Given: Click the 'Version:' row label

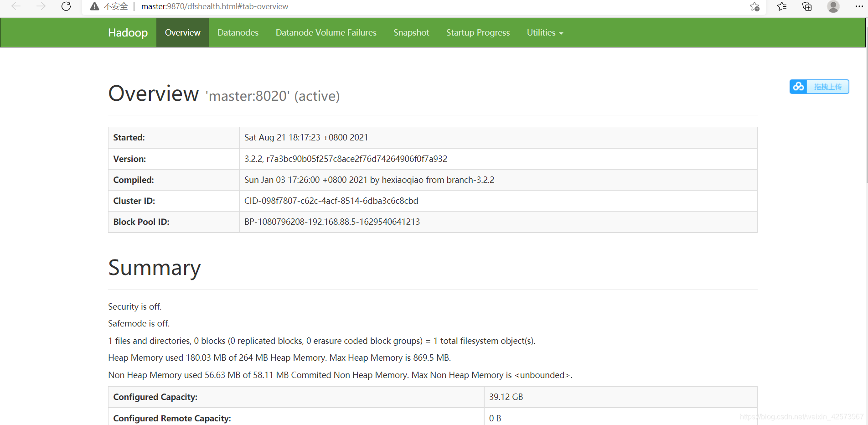Looking at the screenshot, I should click(129, 159).
